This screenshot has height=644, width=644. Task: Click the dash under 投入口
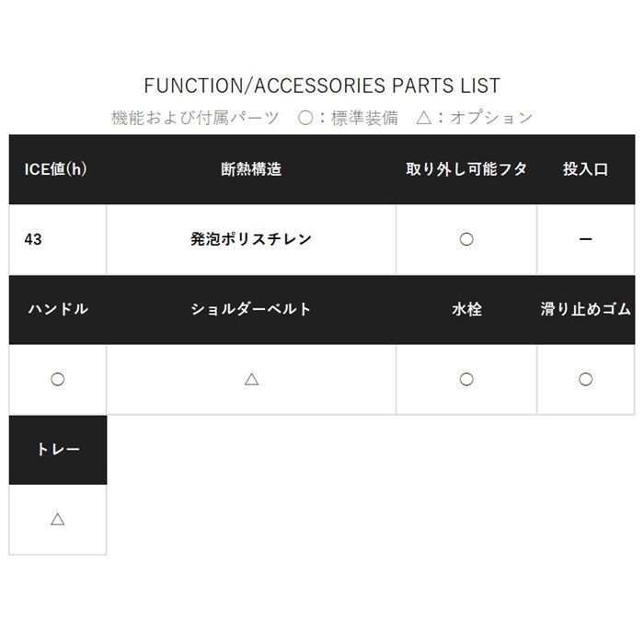(x=586, y=239)
